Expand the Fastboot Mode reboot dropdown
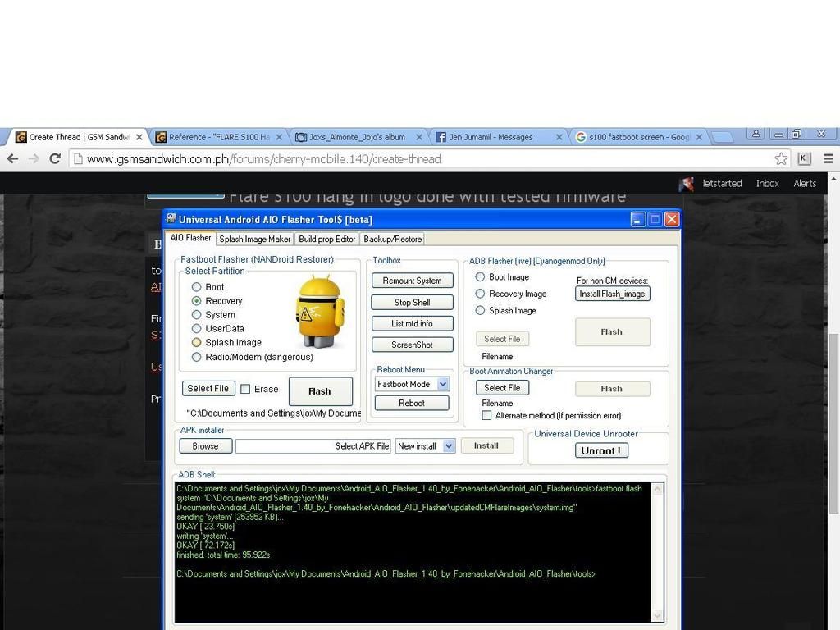The image size is (840, 630). click(443, 384)
